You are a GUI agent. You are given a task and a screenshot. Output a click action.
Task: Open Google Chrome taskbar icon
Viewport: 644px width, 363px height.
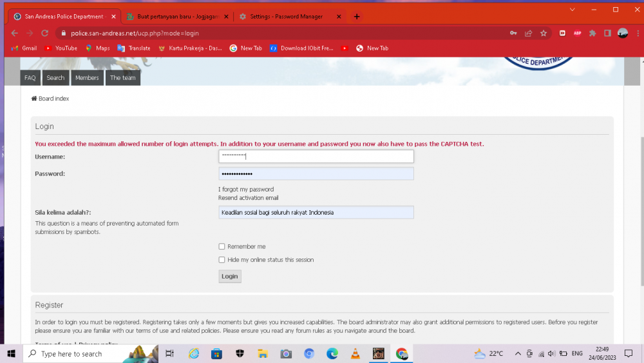[x=402, y=353]
